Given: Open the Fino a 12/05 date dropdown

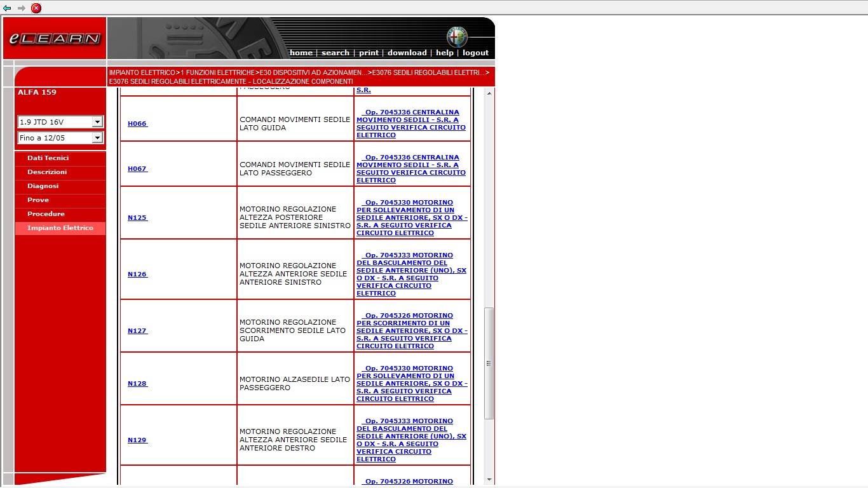Looking at the screenshot, I should [x=60, y=137].
